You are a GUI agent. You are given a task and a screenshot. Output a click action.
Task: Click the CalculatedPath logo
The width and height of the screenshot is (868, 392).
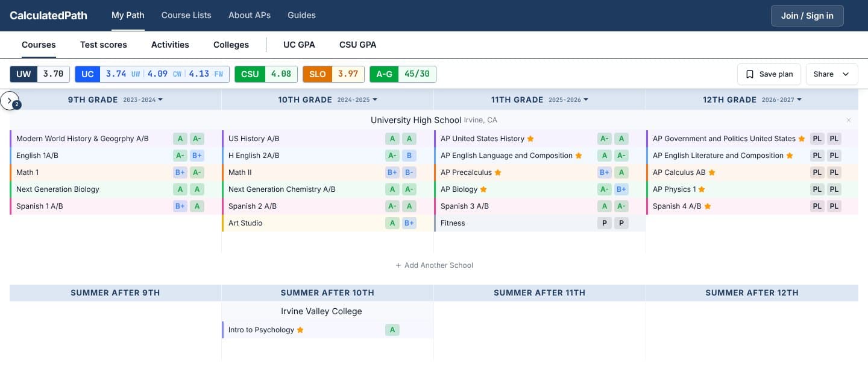(48, 16)
